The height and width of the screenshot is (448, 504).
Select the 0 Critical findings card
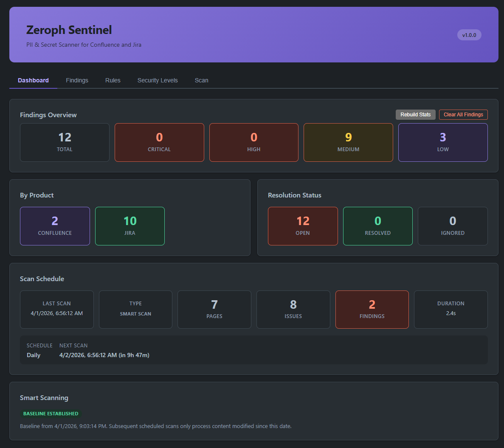click(x=159, y=142)
